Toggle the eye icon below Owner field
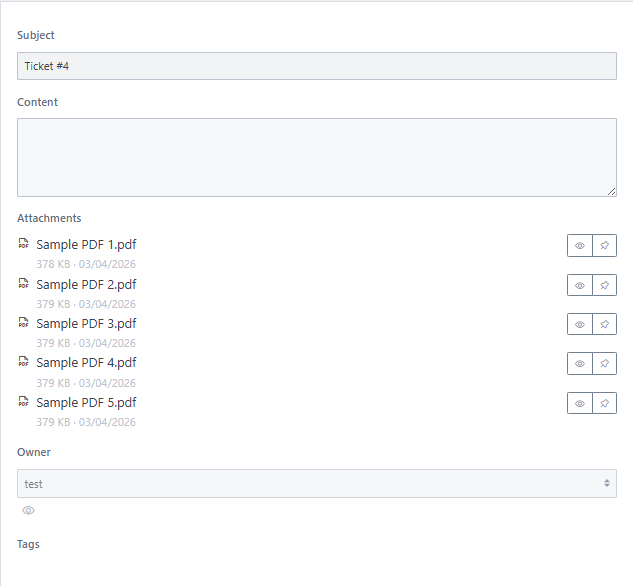This screenshot has width=633, height=586. (x=29, y=511)
